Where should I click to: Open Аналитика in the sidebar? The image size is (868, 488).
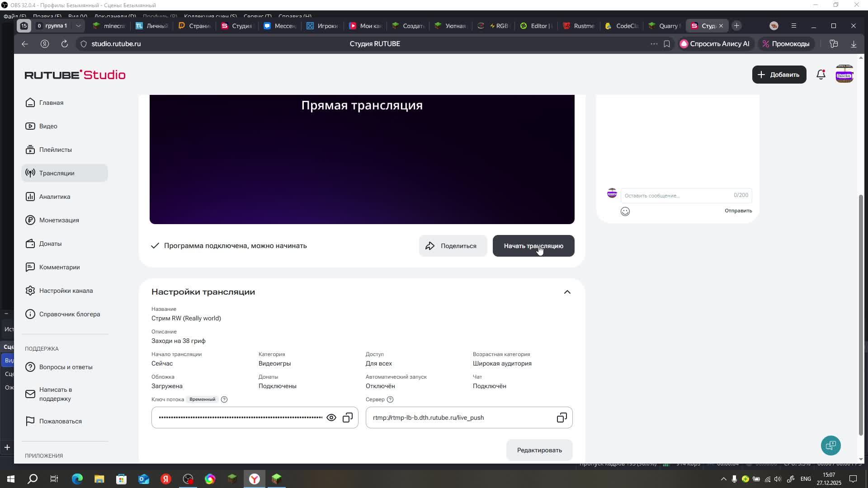tap(55, 197)
